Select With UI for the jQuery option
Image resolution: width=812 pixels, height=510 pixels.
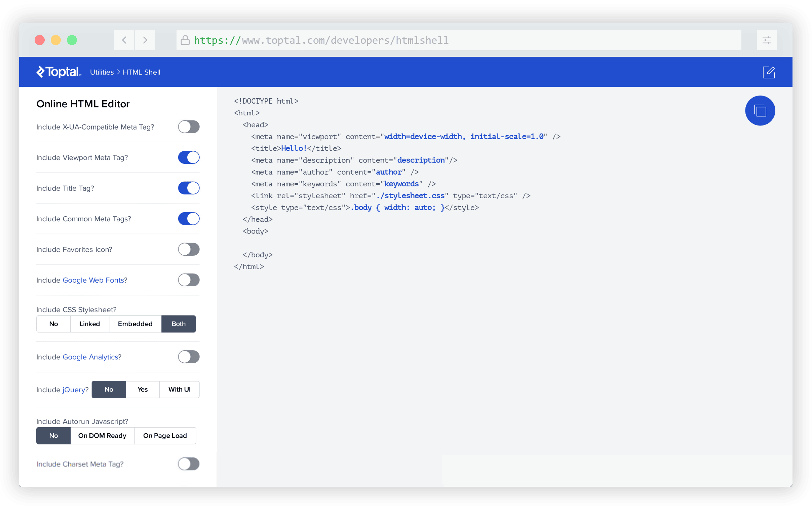coord(179,390)
